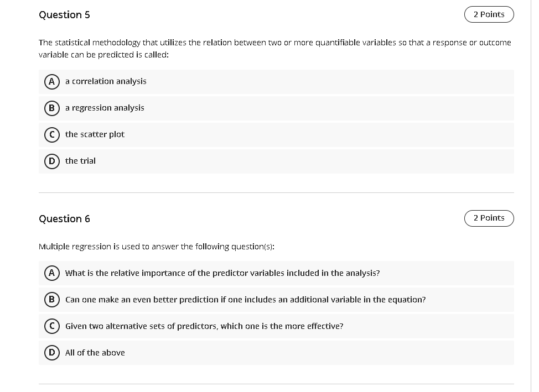
Task: Choose option C, the scatter plot
Action: pos(52,134)
